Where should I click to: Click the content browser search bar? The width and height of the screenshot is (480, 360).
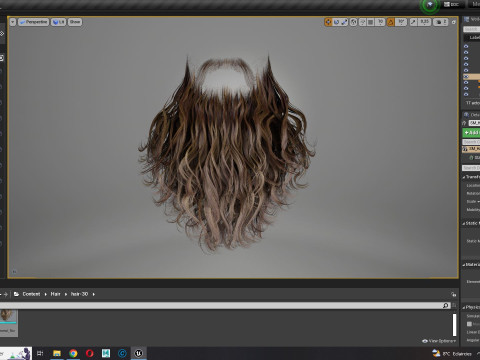225,305
